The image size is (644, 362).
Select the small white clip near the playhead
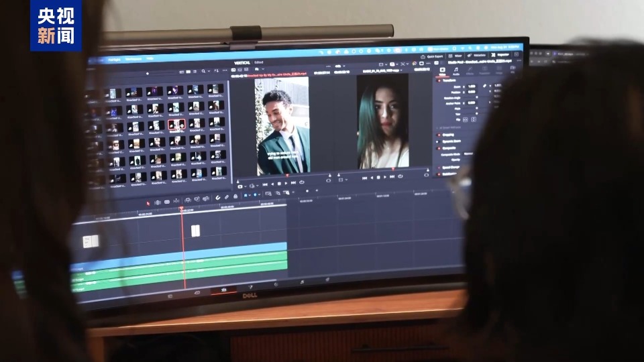click(x=195, y=231)
